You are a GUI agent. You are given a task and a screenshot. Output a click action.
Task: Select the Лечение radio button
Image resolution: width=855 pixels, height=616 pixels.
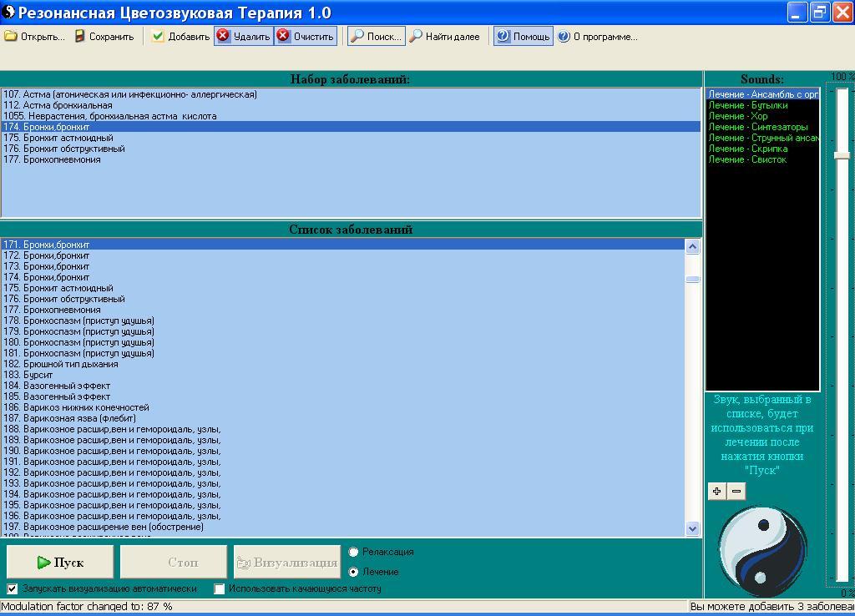click(x=354, y=572)
